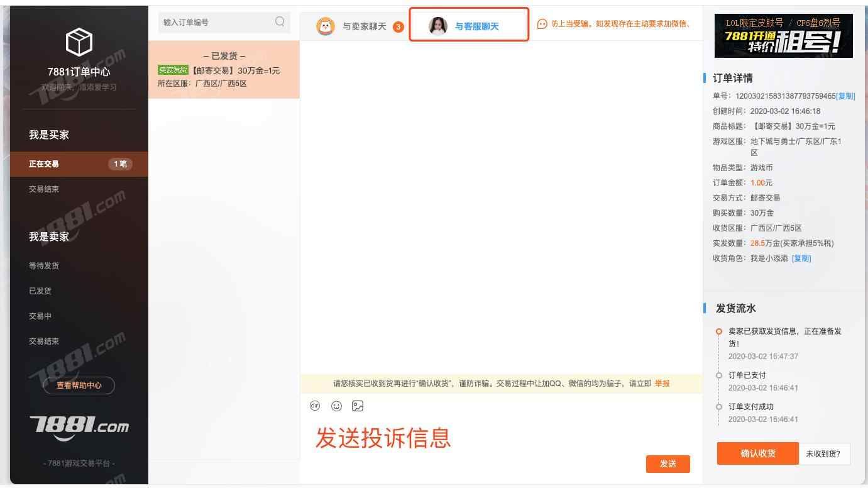Screen dimensions: 868x488
Task: Click the 7881 order center box logo
Action: [x=79, y=42]
